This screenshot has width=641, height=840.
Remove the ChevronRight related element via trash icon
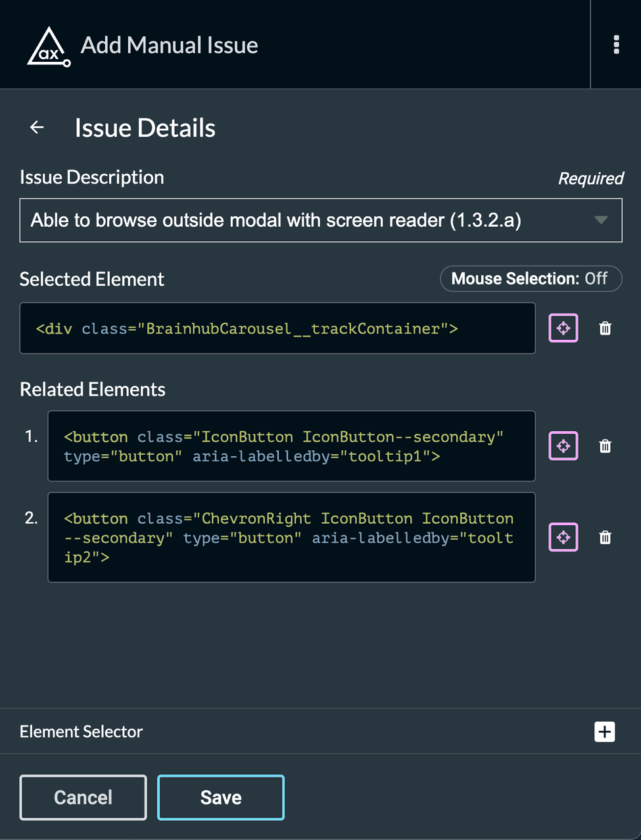point(605,537)
